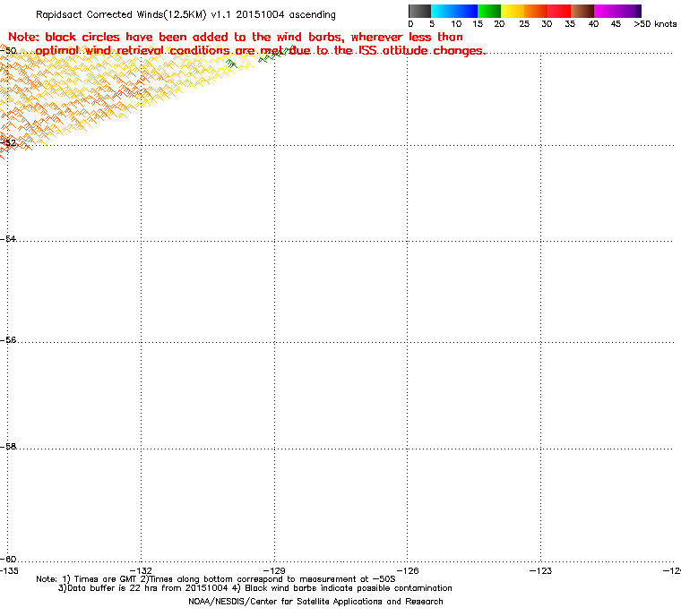Click the -58 latitude axis label
Screen dimensions: 681x616
[8, 446]
